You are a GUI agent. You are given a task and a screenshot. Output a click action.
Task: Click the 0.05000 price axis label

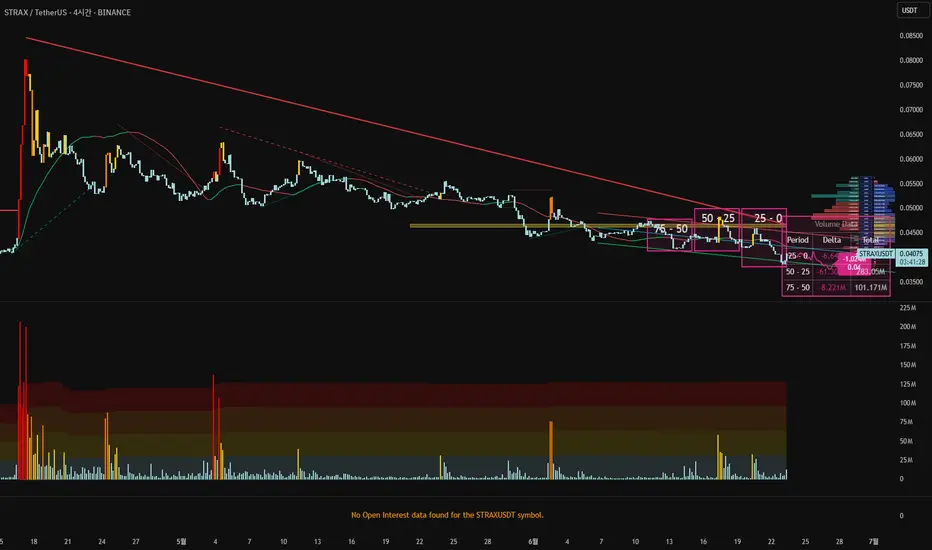click(911, 208)
